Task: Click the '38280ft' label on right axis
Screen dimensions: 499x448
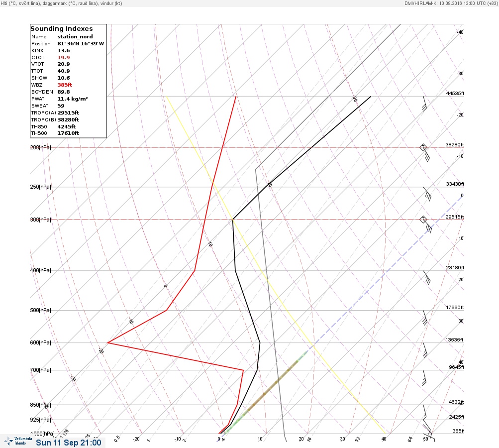Action: (455, 144)
